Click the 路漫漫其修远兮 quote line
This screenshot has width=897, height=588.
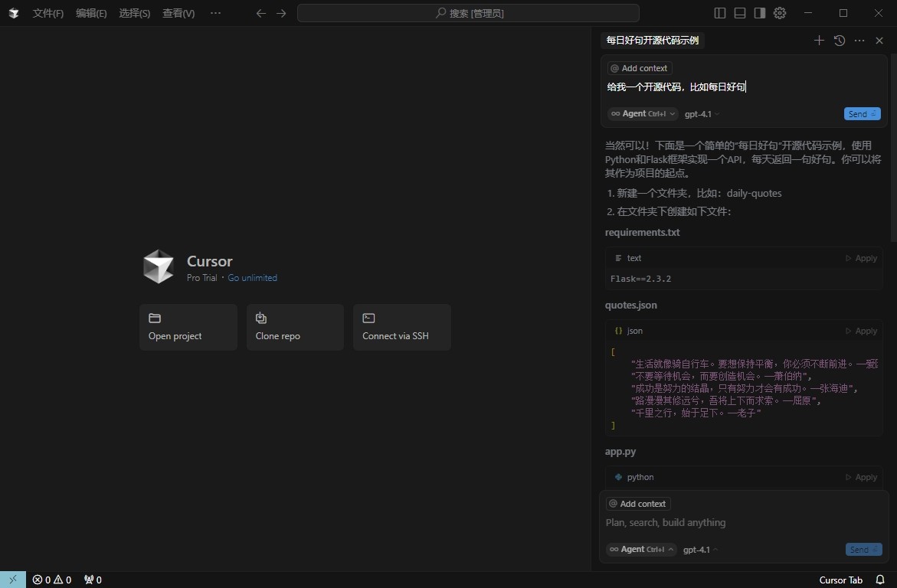[726, 401]
